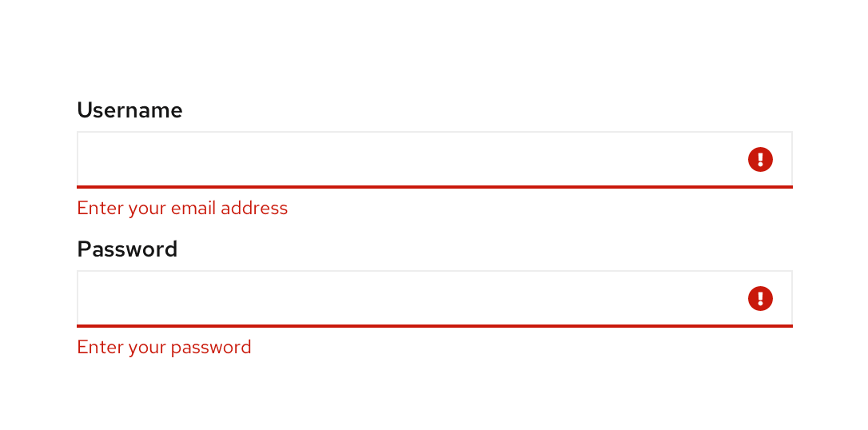
Task: Click the word "email" in the Username error
Action: click(193, 209)
